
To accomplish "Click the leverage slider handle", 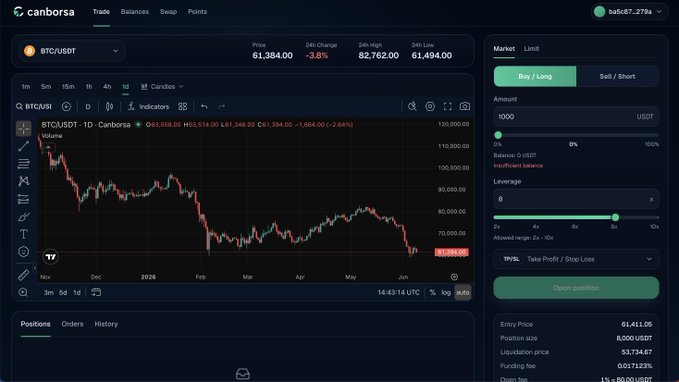I will [615, 217].
